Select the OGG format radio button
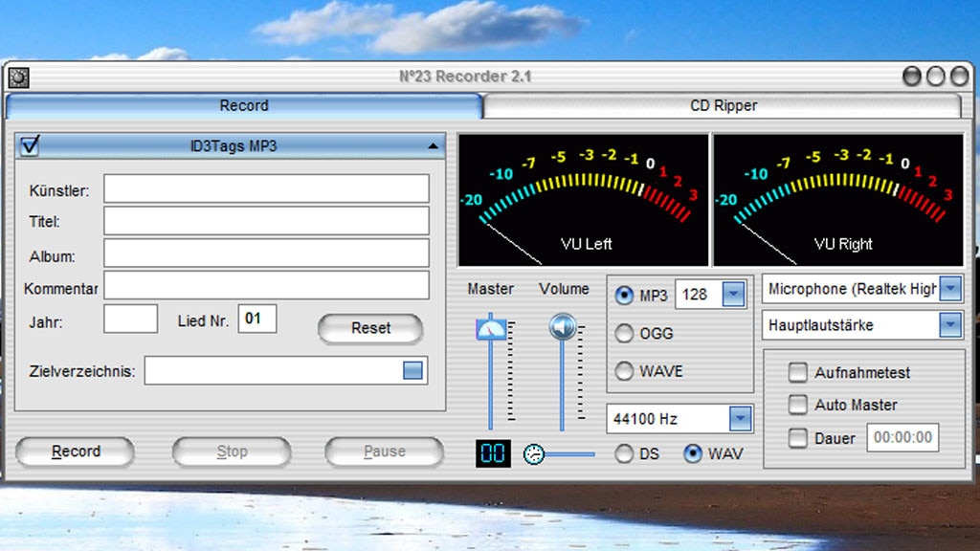Screen dimensions: 980x551 (x=624, y=334)
